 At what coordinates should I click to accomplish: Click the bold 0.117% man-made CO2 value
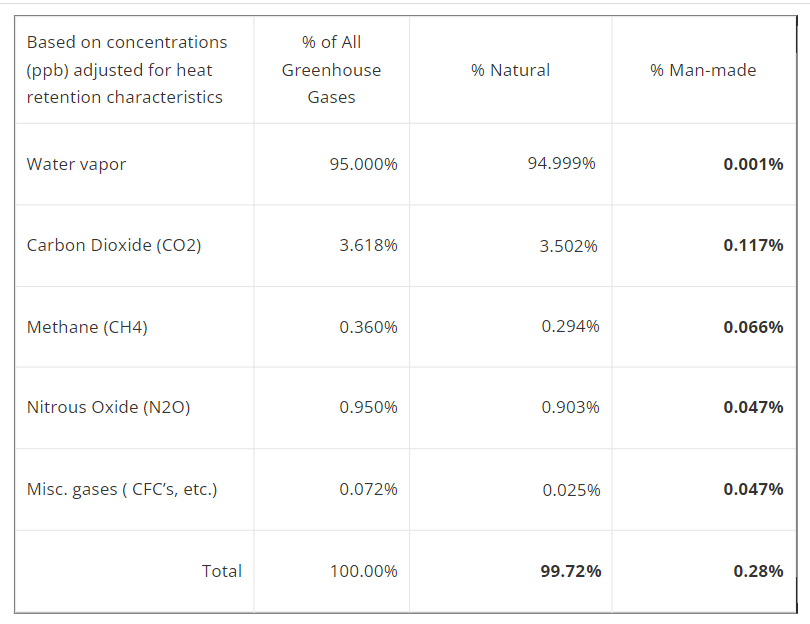point(753,245)
